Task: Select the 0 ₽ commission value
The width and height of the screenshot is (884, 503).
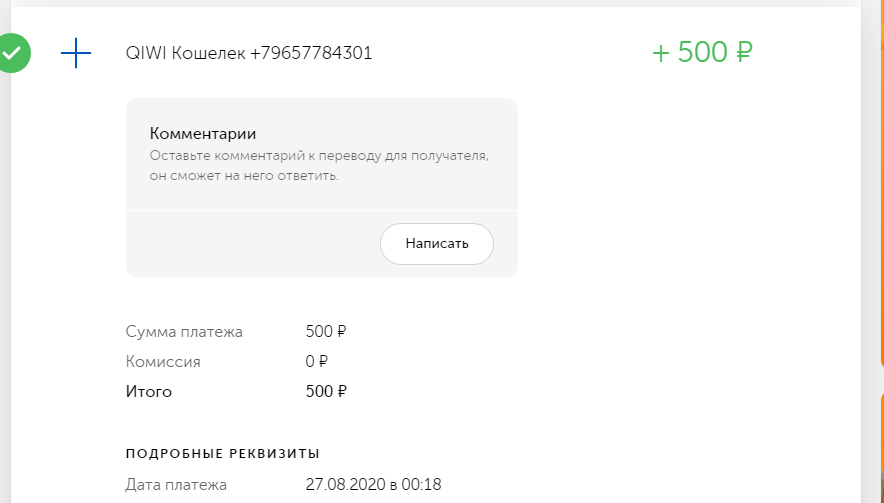Action: [316, 362]
